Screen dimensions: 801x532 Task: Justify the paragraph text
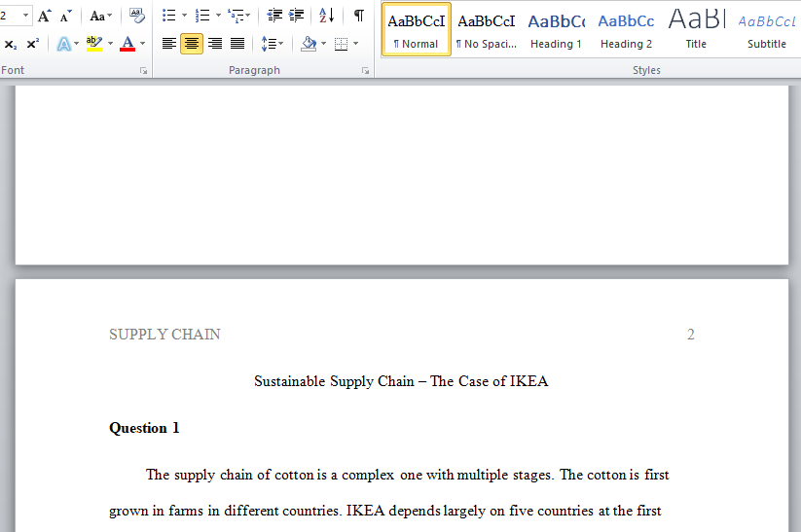[237, 44]
